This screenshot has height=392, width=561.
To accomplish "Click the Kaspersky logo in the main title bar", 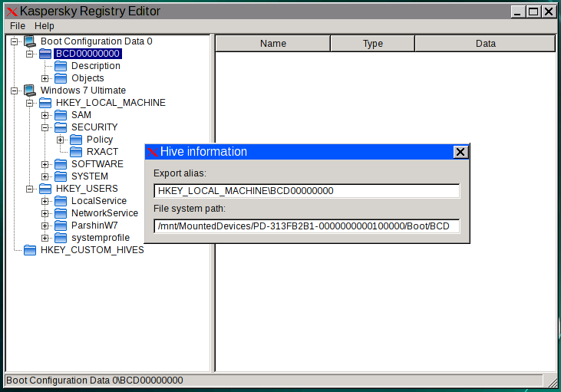I will coord(12,12).
